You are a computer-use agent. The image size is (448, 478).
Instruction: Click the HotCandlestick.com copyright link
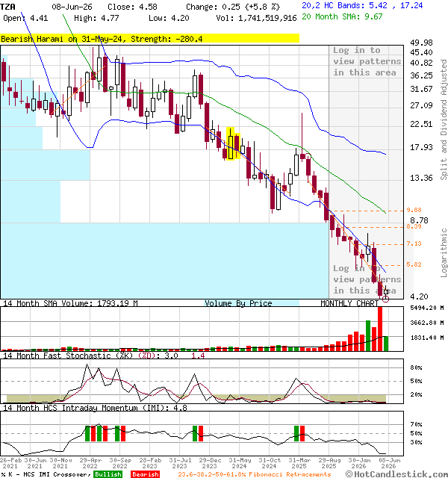[396, 474]
